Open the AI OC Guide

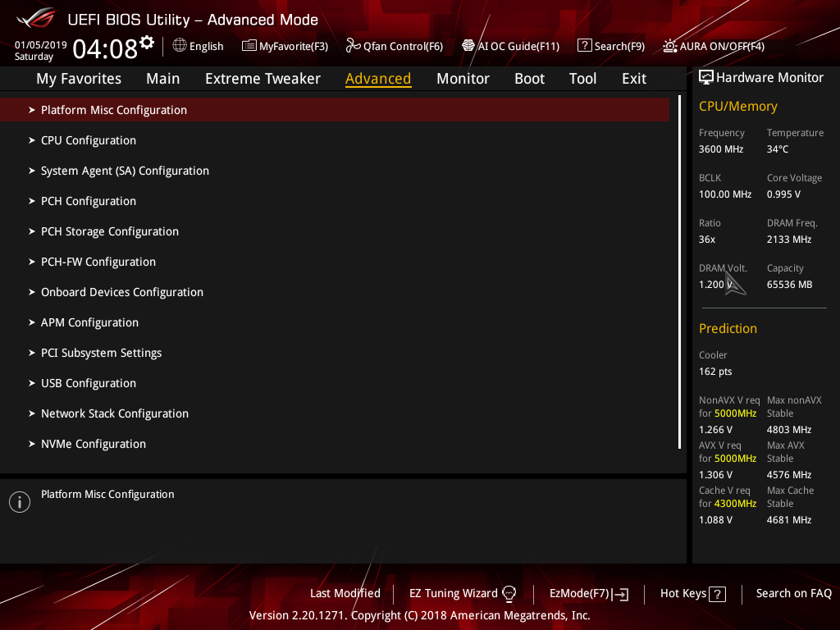tap(510, 46)
